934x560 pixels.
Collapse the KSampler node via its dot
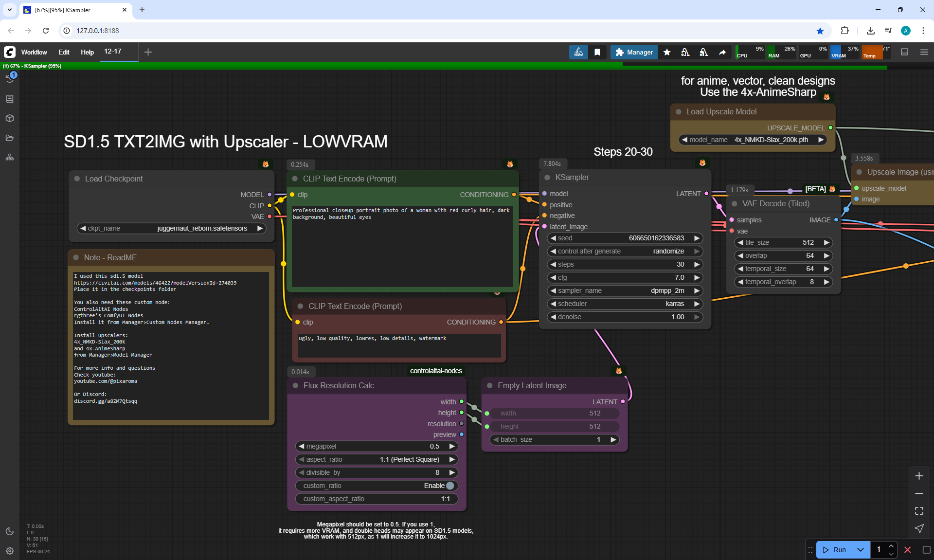547,178
